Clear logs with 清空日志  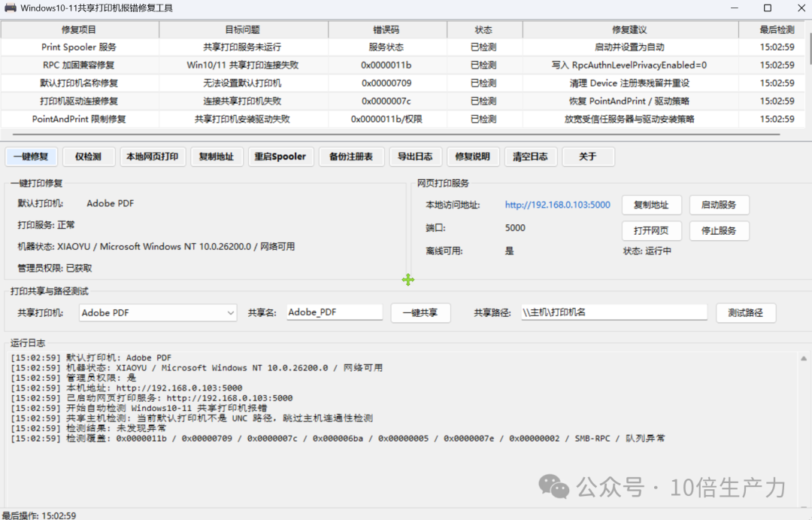530,157
